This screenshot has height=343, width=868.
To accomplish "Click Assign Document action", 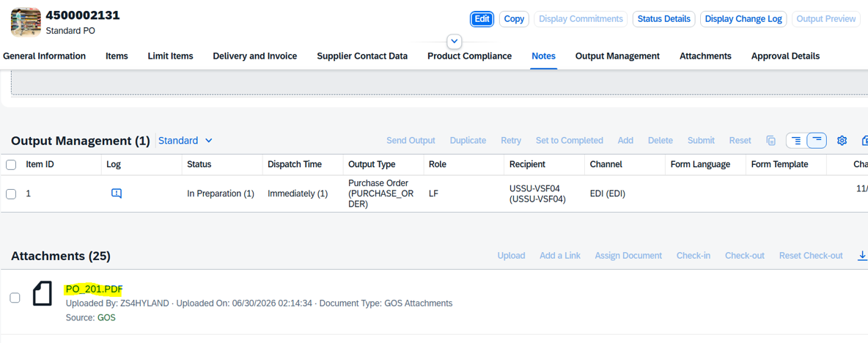I will pos(628,256).
